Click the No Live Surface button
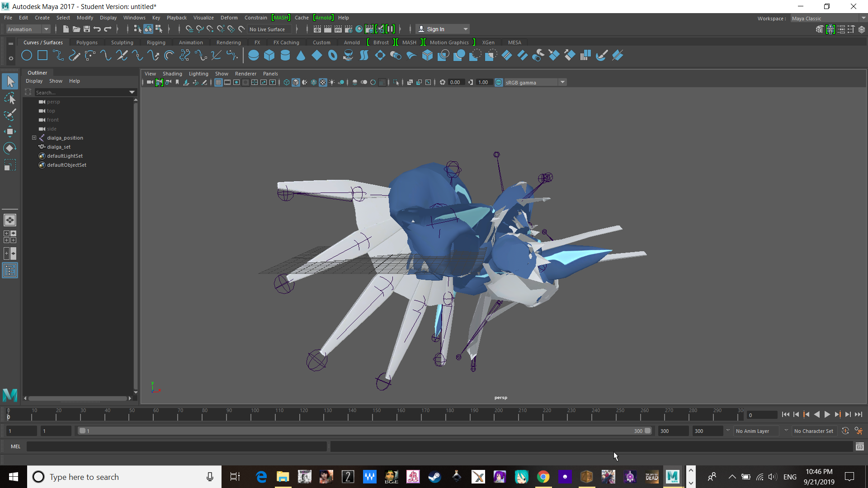The image size is (868, 488). 268,29
